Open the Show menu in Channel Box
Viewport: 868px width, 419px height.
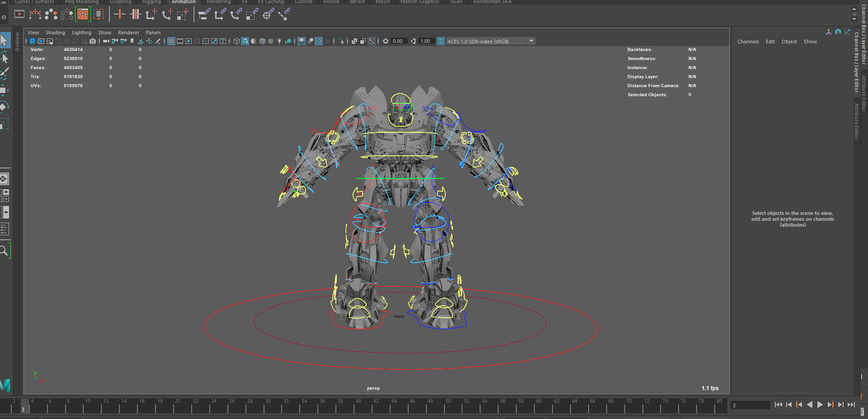(x=810, y=42)
